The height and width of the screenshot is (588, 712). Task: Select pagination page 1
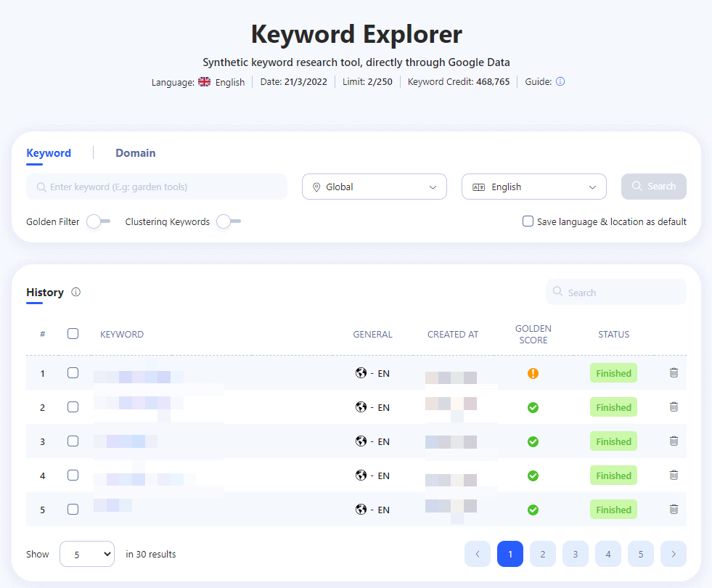(x=510, y=554)
